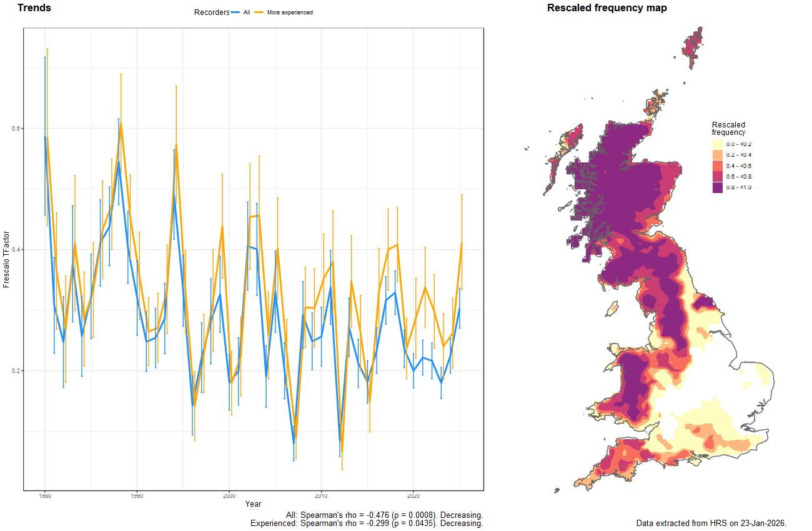Click the blue 'All' legend line key
This screenshot has height=531, width=812.
click(x=235, y=12)
